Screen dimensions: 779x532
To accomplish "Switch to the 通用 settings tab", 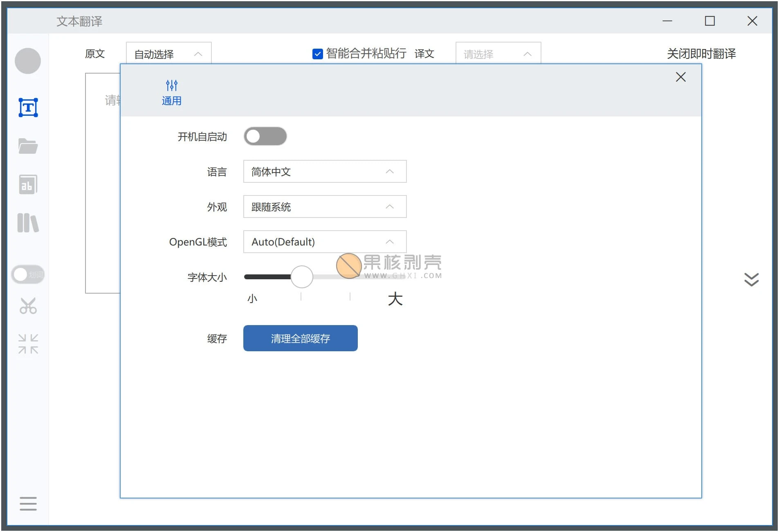I will pyautogui.click(x=171, y=92).
